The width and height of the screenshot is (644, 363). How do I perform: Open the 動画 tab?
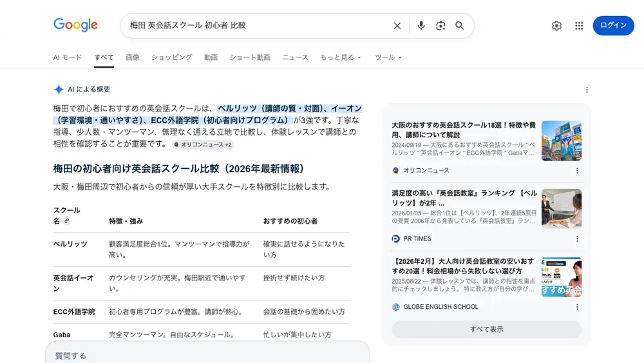coord(211,57)
